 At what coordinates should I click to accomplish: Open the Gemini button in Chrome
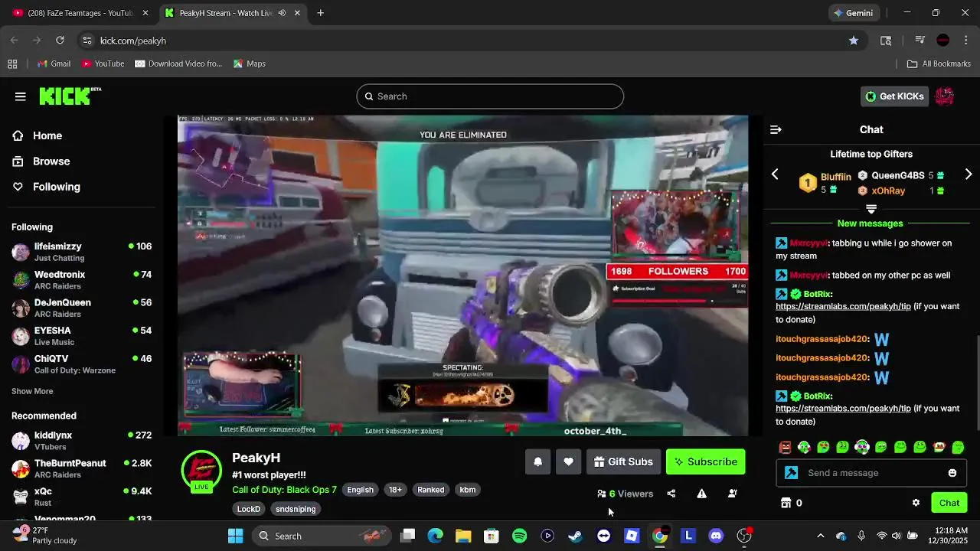854,13
